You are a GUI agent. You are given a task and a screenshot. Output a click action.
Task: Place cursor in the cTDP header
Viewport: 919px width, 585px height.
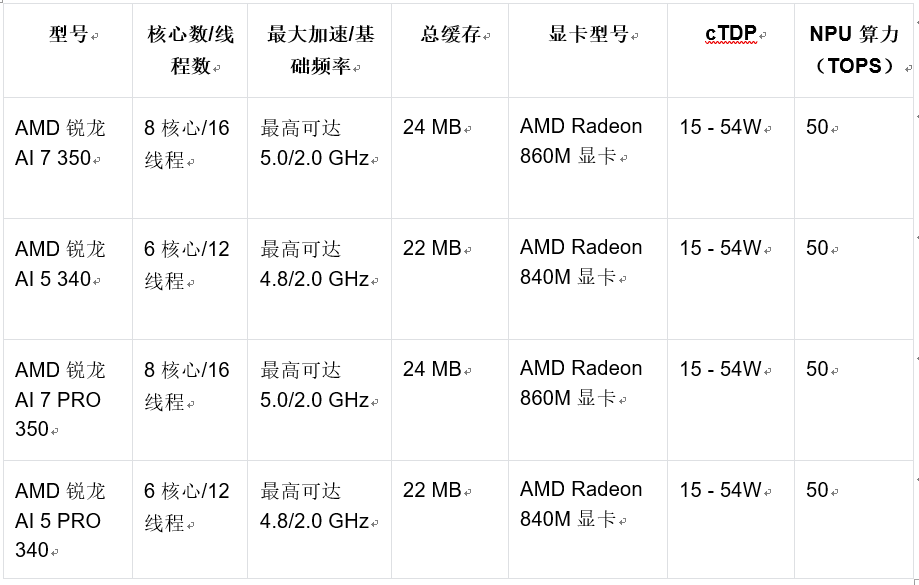pyautogui.click(x=731, y=35)
